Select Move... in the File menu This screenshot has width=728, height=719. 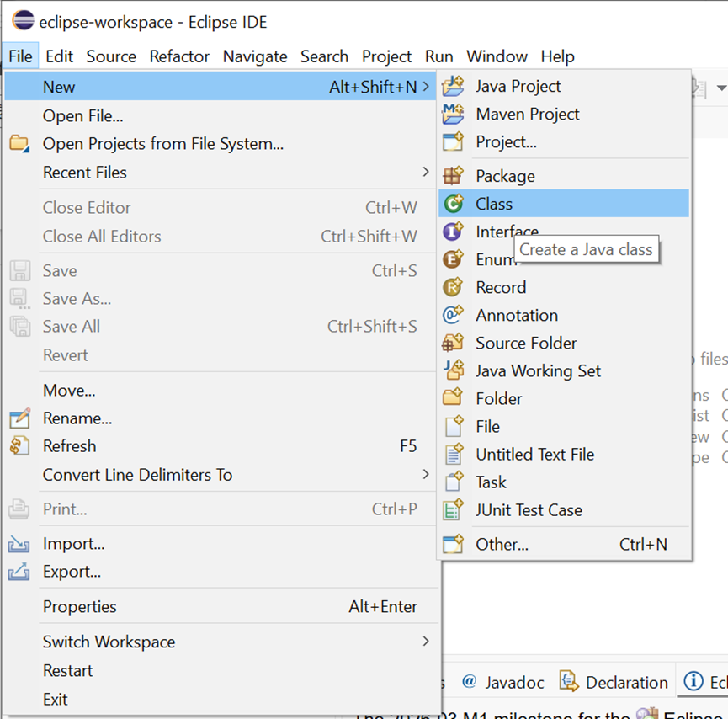click(220, 390)
